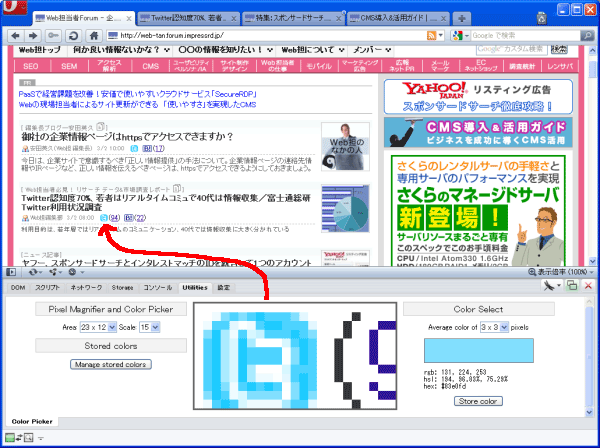The image size is (600, 448).
Task: Select the Color Picker bottom tab
Action: (x=32, y=422)
